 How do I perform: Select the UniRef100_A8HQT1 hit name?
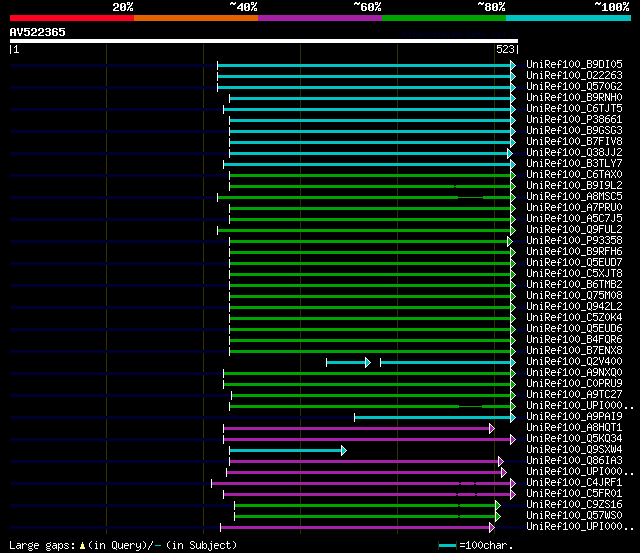[x=574, y=428]
